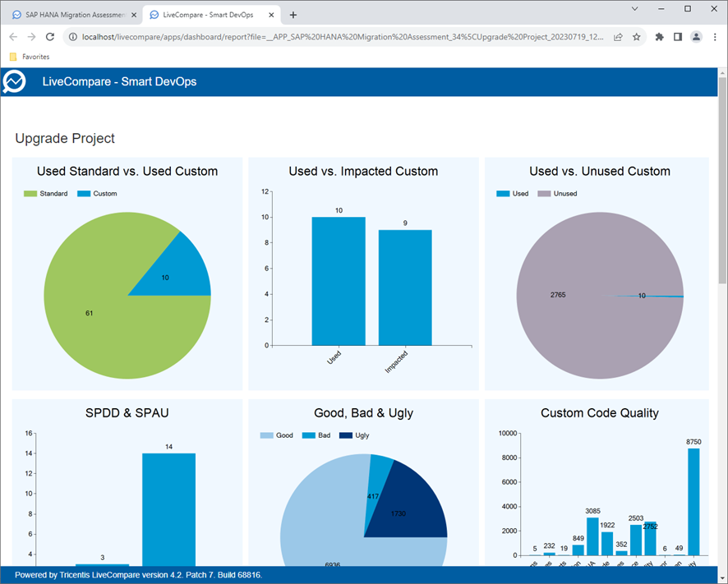Click the Used bar showing value 10
Viewport: 728px width, 584px height.
(339, 282)
